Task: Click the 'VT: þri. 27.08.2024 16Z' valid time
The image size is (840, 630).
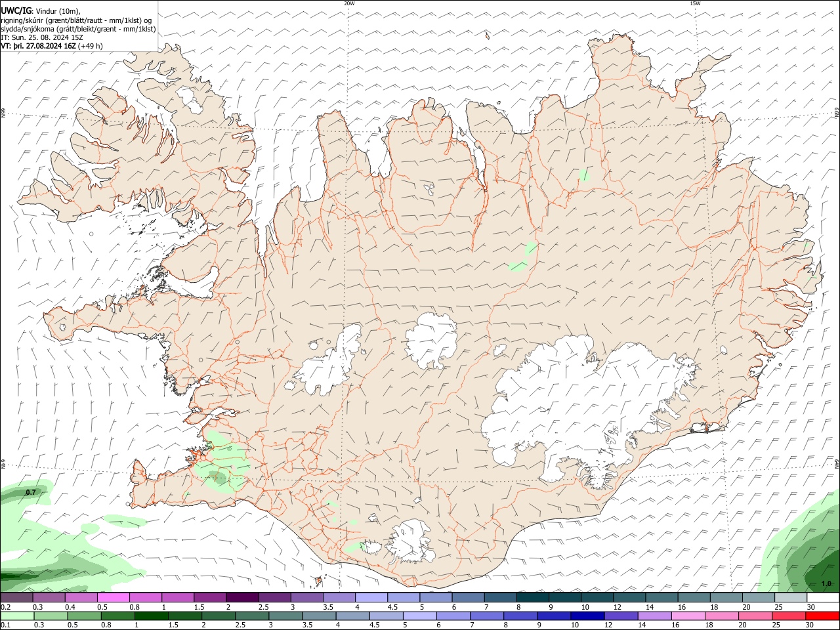Action: [39, 46]
